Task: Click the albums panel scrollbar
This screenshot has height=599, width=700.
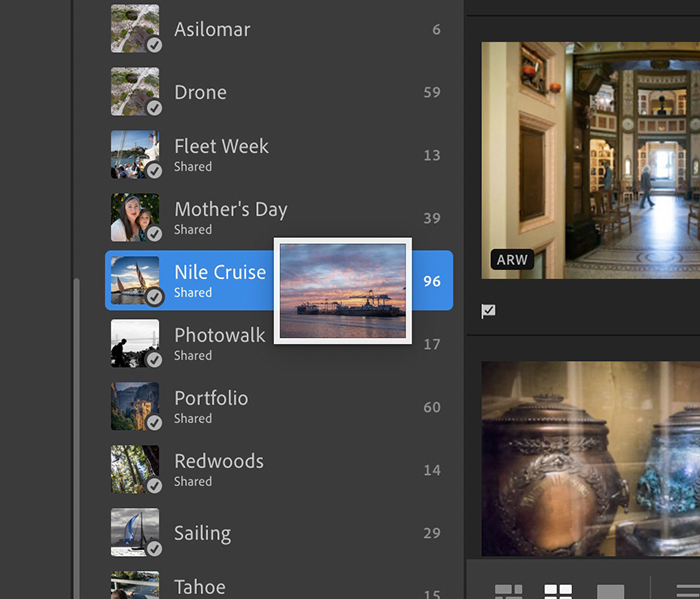Action: tap(76, 438)
